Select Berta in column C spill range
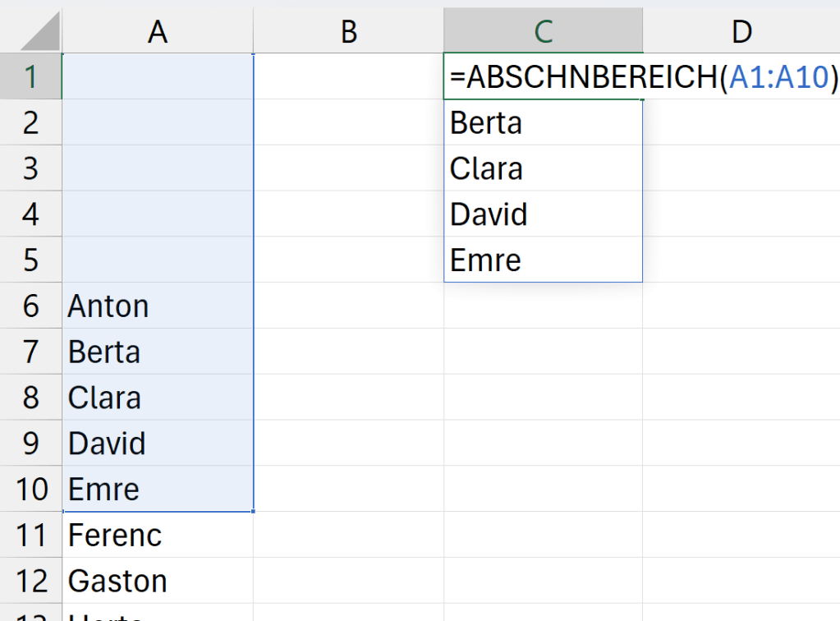The height and width of the screenshot is (621, 840). [543, 123]
